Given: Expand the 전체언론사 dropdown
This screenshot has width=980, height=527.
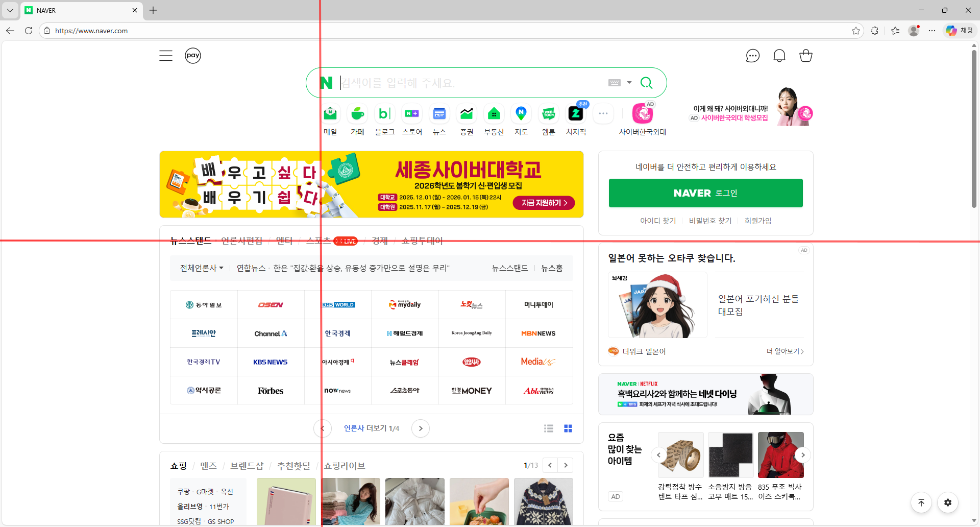Looking at the screenshot, I should 202,268.
